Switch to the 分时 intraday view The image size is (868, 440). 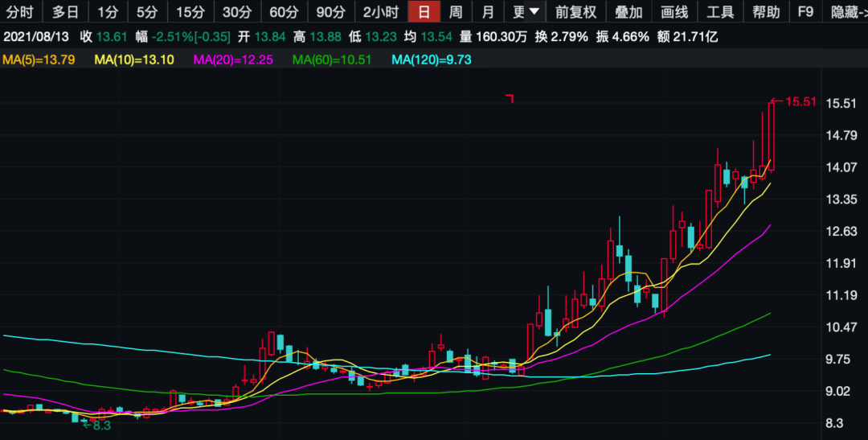pyautogui.click(x=20, y=11)
